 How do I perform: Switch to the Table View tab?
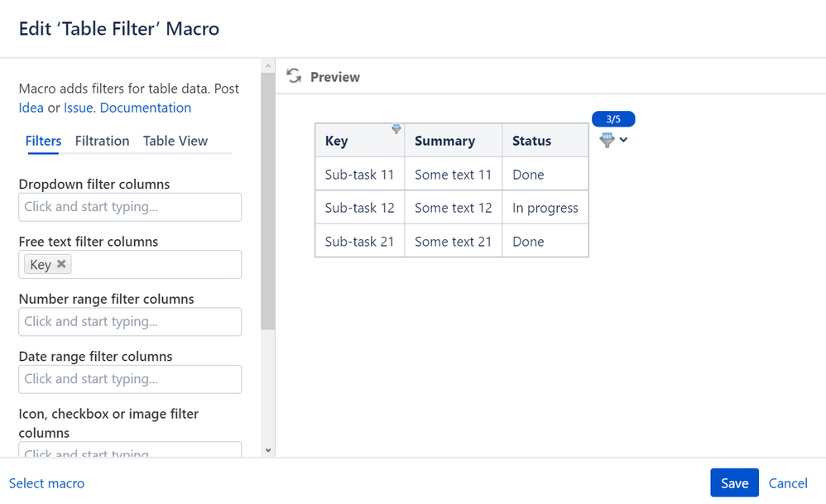point(175,141)
